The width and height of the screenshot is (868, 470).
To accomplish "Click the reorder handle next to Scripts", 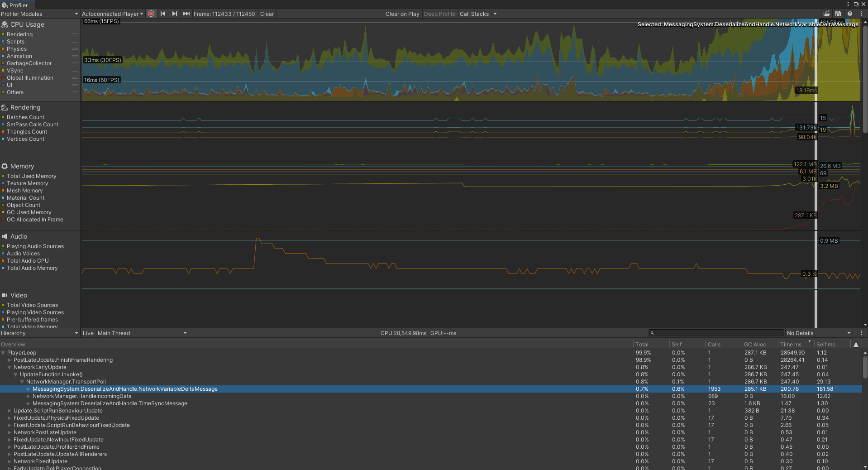I will (75, 42).
